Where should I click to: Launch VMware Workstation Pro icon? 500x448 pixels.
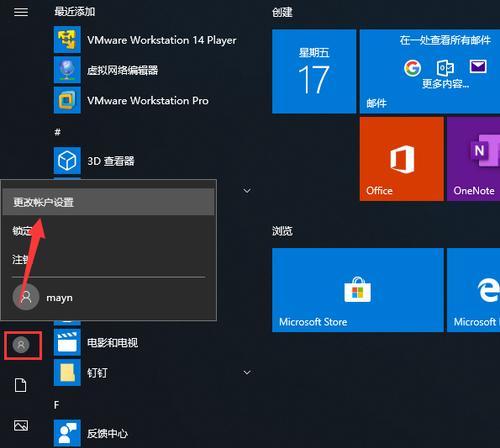point(67,100)
